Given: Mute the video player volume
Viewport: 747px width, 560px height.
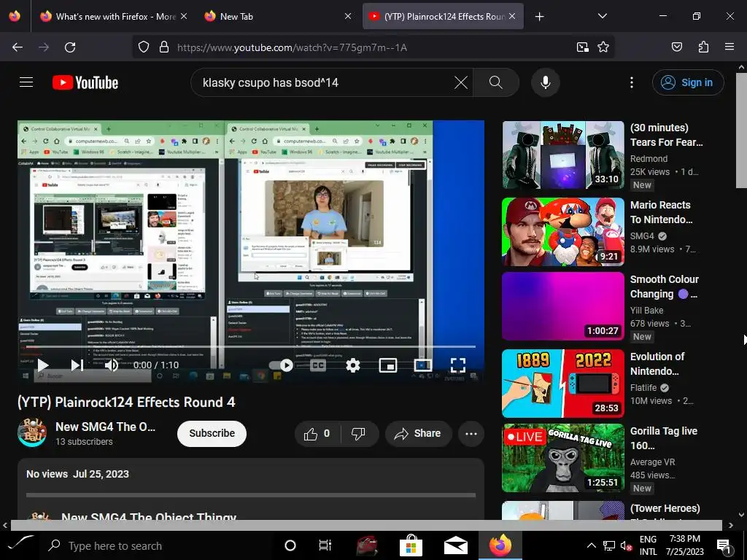Looking at the screenshot, I should click(112, 365).
